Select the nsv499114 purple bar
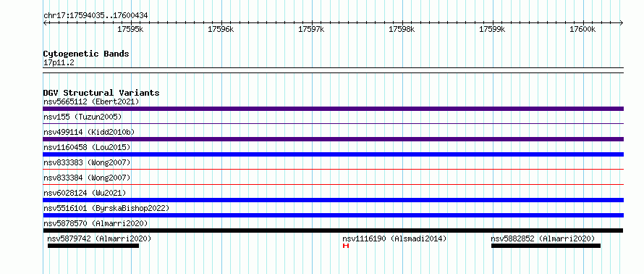 (333, 139)
